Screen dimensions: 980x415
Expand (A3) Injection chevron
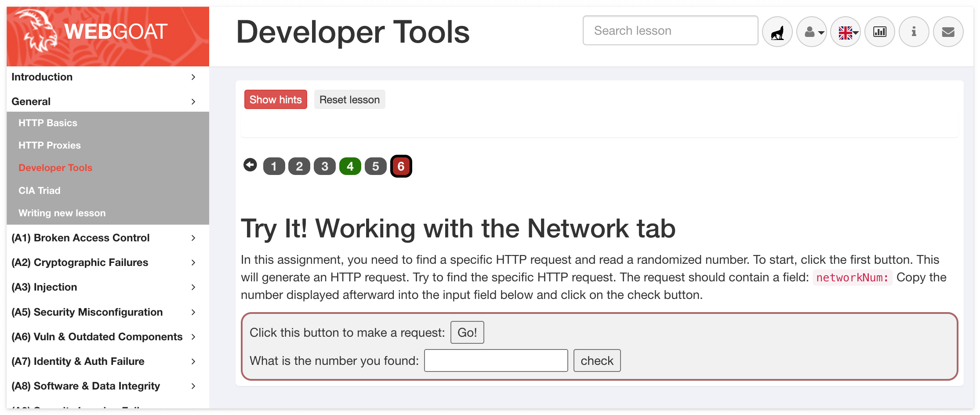coord(193,287)
